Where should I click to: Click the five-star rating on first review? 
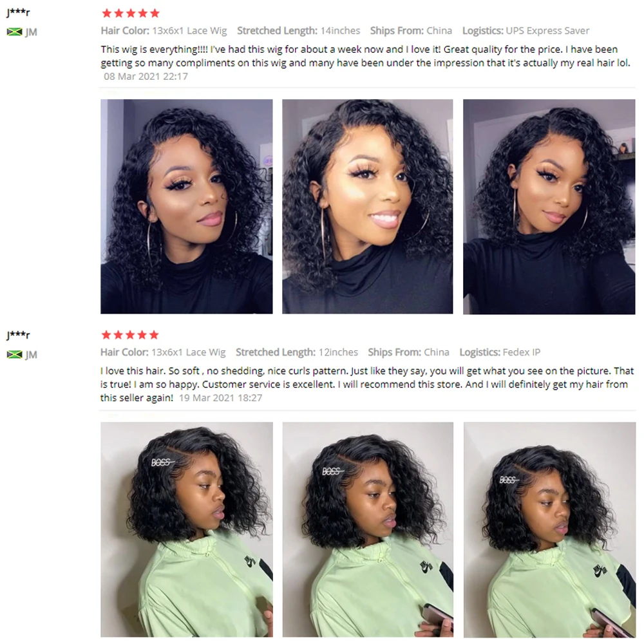(131, 14)
